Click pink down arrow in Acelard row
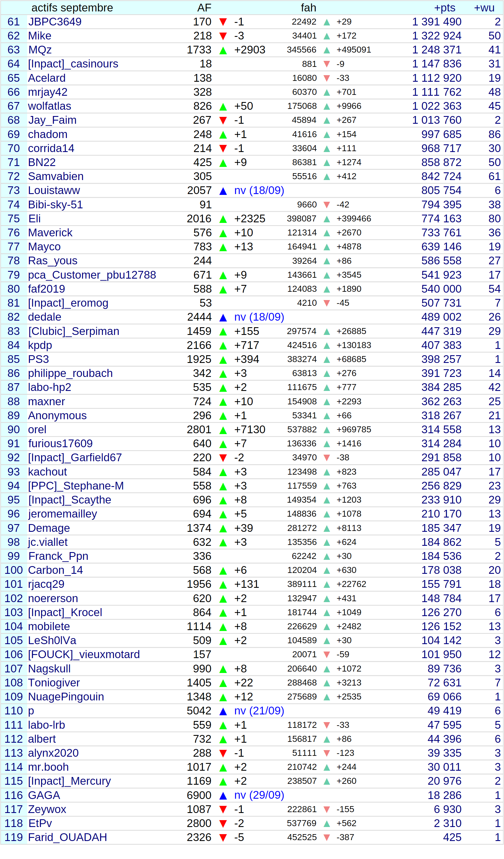Image resolution: width=504 pixels, height=859 pixels. 327,78
